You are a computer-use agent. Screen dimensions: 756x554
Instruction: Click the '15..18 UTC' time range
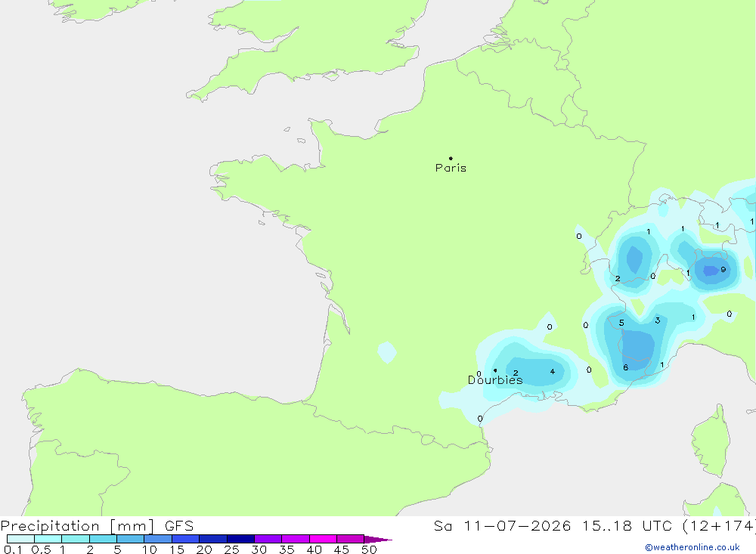pyautogui.click(x=626, y=525)
